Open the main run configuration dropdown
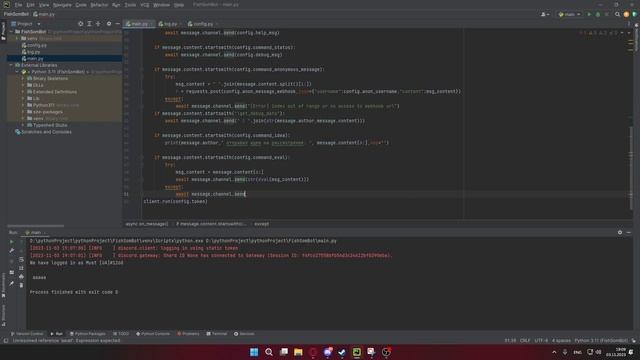 click(x=569, y=14)
